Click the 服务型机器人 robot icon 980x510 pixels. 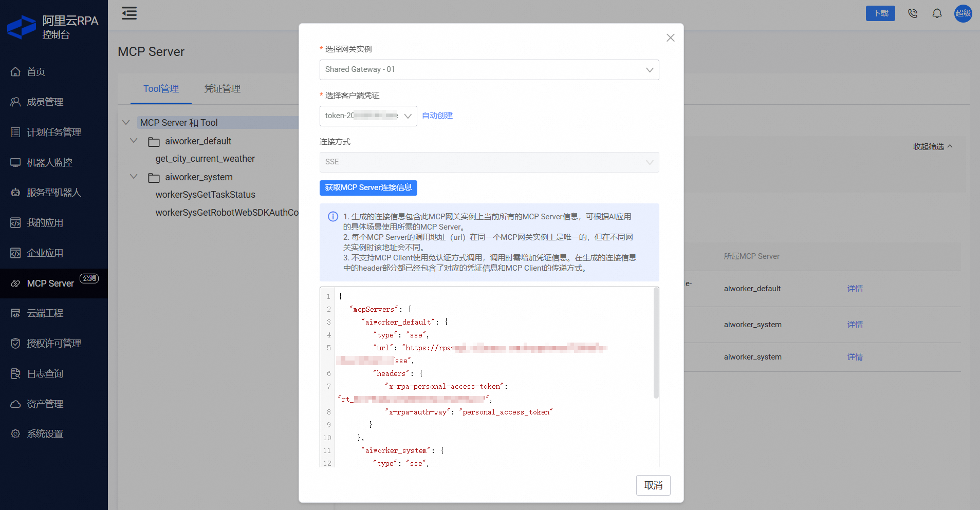click(x=15, y=193)
